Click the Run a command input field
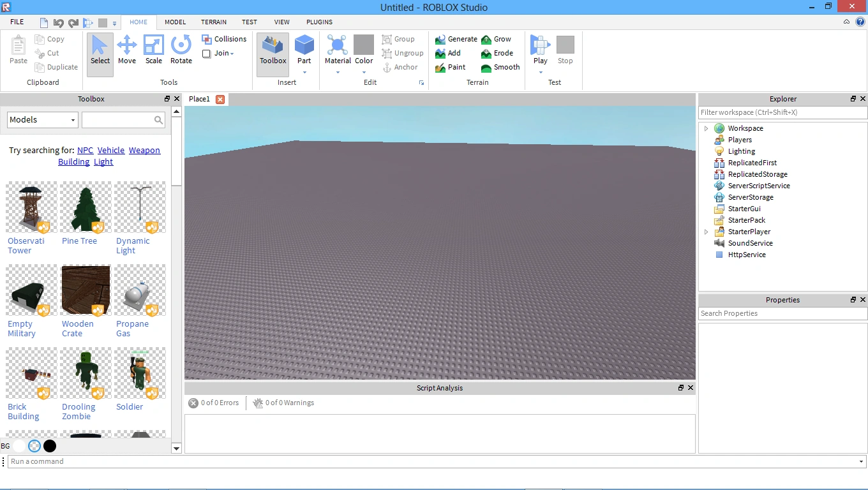The height and width of the screenshot is (490, 868). tap(434, 461)
